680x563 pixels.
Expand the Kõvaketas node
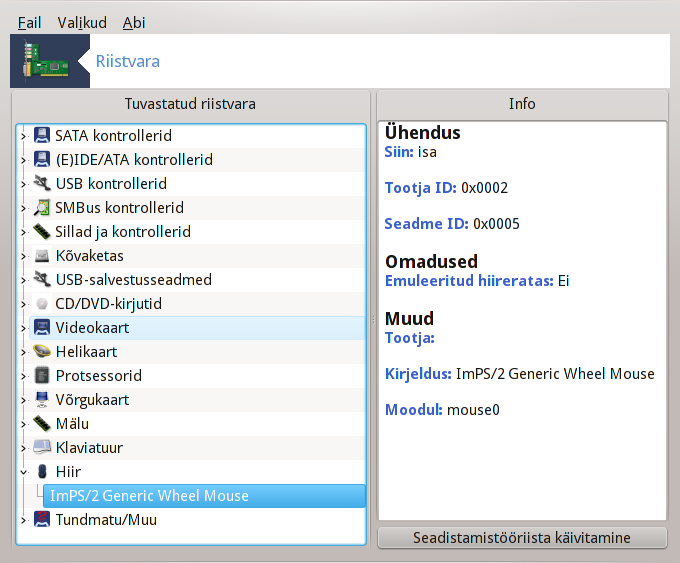(23, 256)
